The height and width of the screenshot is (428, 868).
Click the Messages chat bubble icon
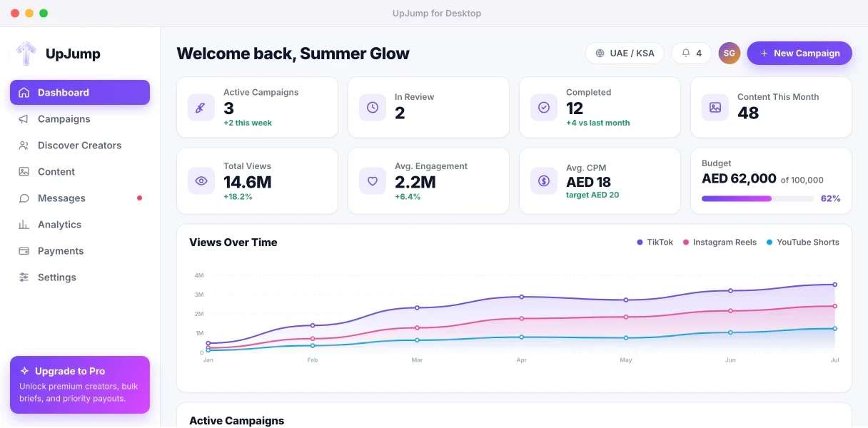(24, 198)
